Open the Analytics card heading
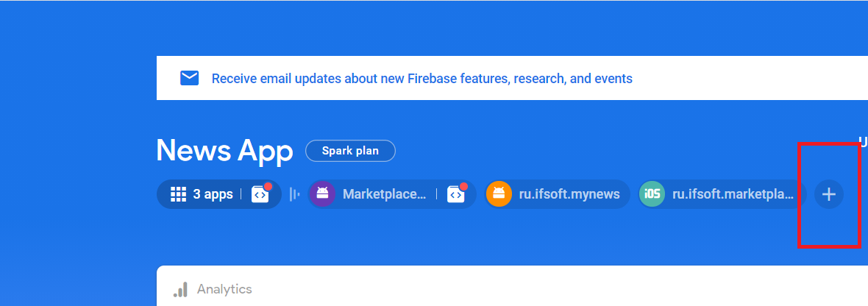 [x=224, y=289]
